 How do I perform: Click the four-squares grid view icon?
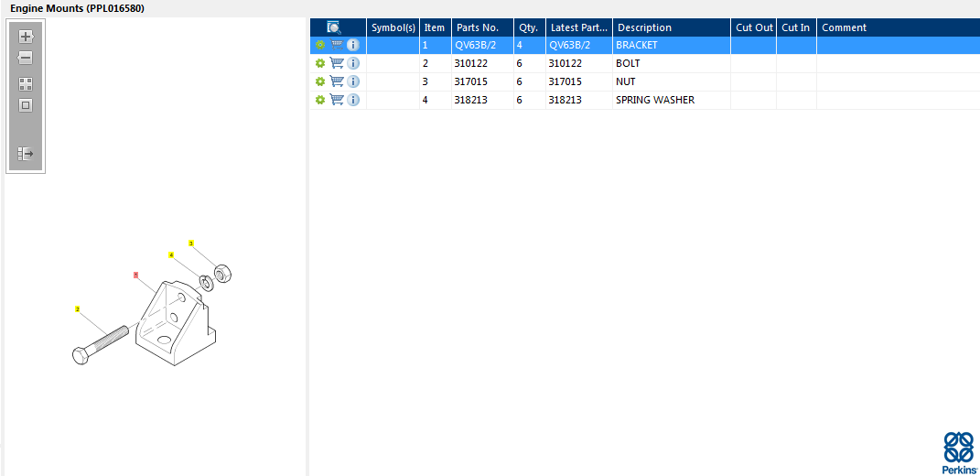tap(26, 84)
